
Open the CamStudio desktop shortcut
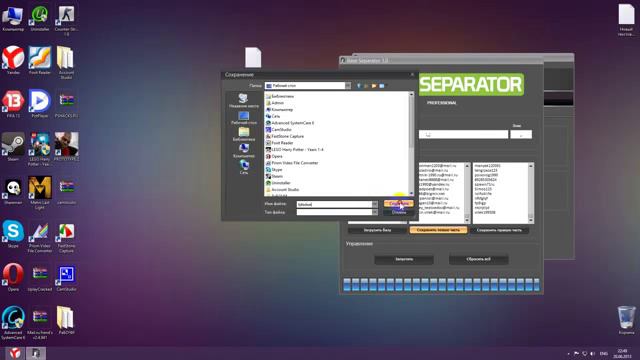click(x=66, y=278)
